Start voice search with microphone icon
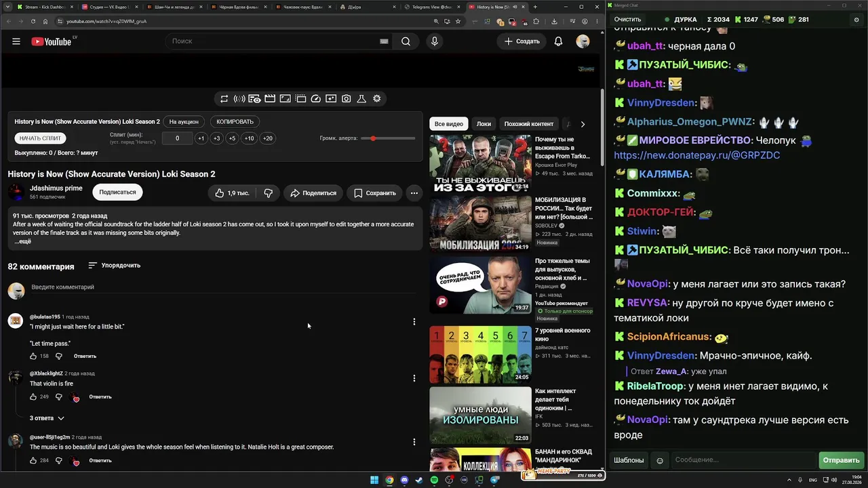Viewport: 868px width, 488px height. coord(435,41)
